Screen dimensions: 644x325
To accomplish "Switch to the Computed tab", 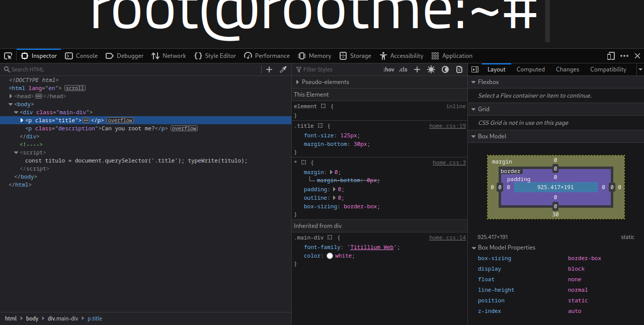I will [x=530, y=69].
